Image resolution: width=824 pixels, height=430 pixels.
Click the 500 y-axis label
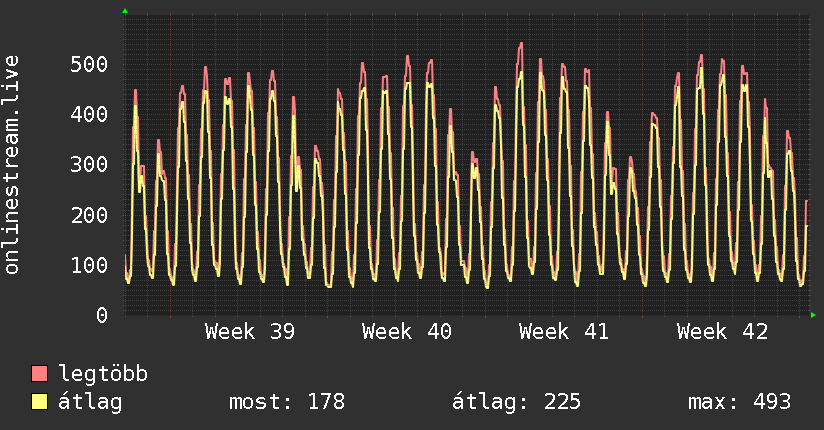pyautogui.click(x=89, y=64)
